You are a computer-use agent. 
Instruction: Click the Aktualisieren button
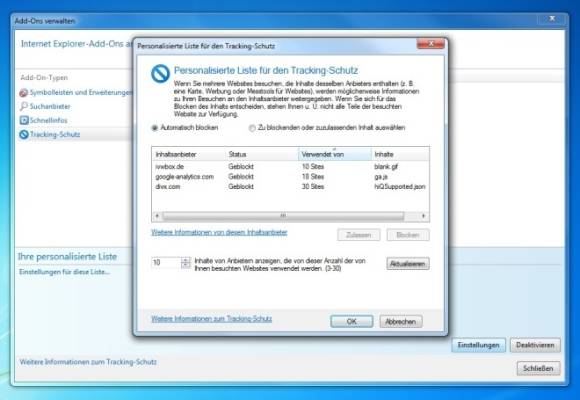click(x=408, y=264)
